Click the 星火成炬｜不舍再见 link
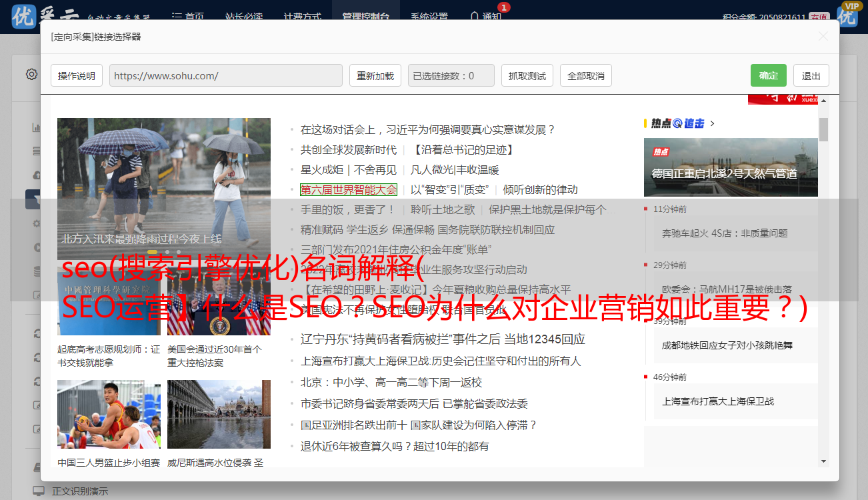 [x=348, y=170]
